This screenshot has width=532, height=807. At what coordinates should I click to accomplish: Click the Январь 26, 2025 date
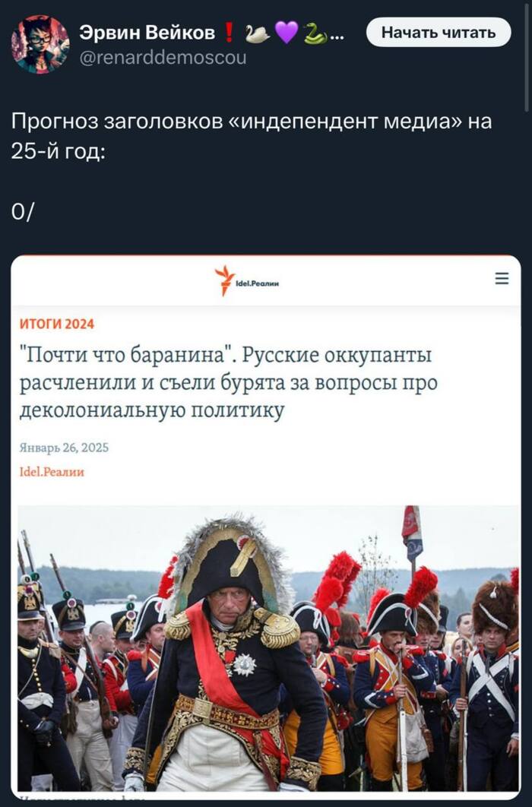pos(65,448)
